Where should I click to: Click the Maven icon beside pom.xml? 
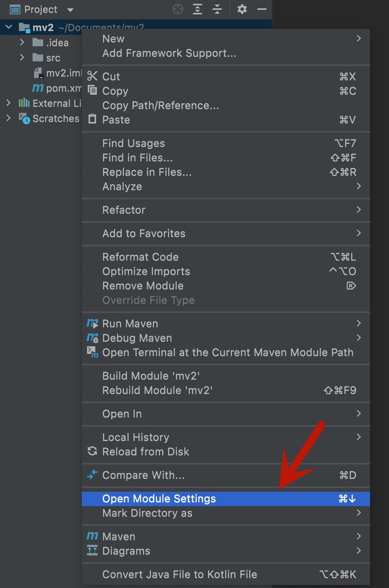(37, 88)
